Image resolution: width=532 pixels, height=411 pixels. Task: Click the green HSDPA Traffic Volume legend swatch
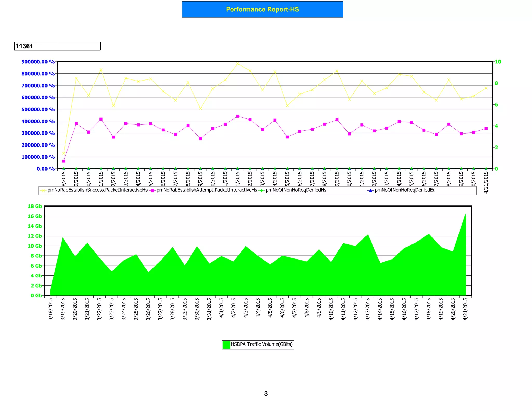pyautogui.click(x=226, y=344)
